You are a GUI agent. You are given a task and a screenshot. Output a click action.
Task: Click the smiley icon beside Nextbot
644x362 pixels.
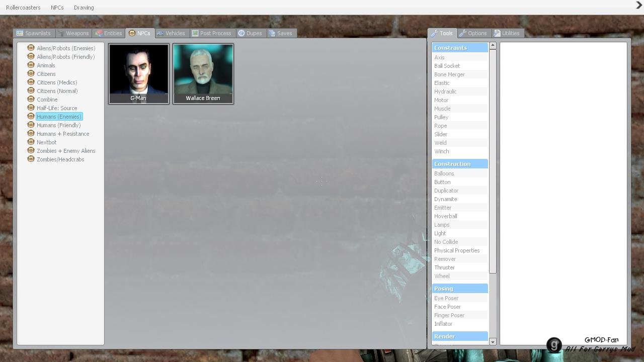(31, 142)
